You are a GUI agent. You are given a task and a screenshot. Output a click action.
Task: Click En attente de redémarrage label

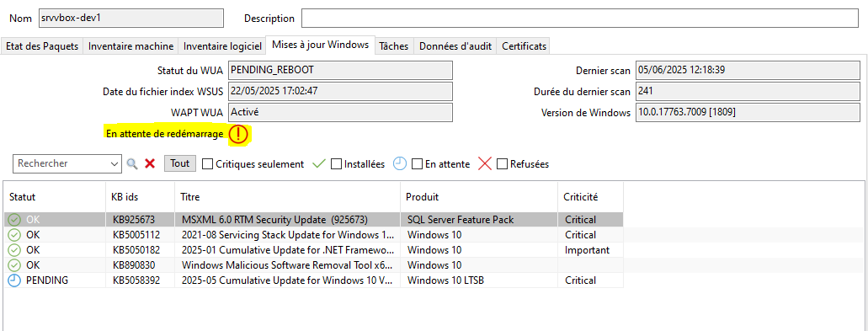click(x=164, y=134)
